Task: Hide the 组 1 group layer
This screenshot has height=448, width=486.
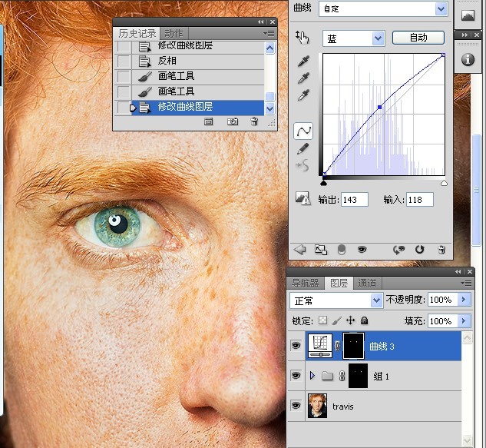Action: point(296,376)
